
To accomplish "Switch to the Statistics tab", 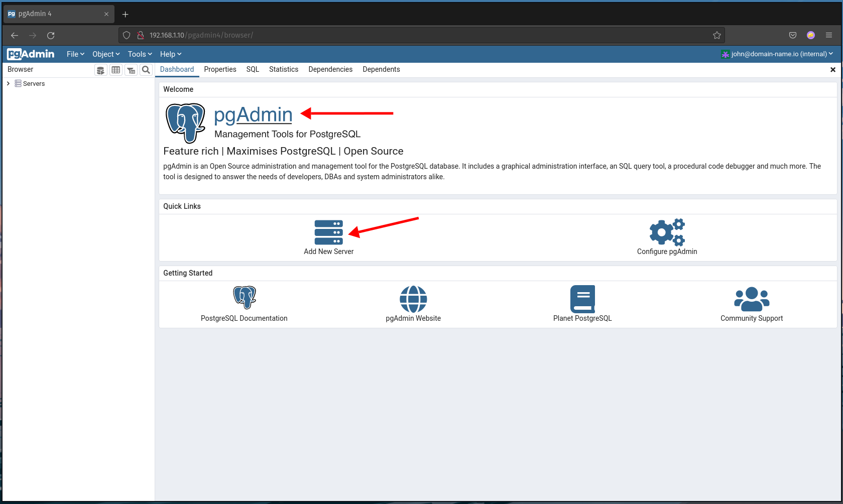I will tap(284, 70).
